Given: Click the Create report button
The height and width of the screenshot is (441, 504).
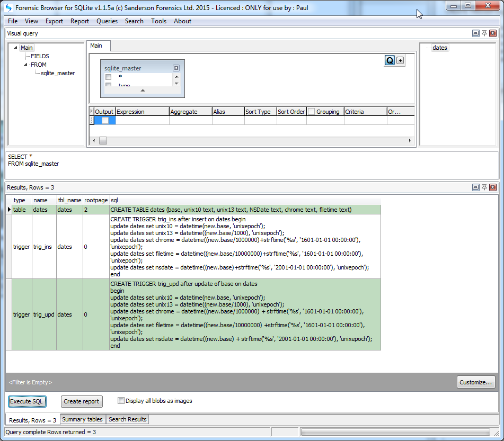Looking at the screenshot, I should [x=82, y=401].
